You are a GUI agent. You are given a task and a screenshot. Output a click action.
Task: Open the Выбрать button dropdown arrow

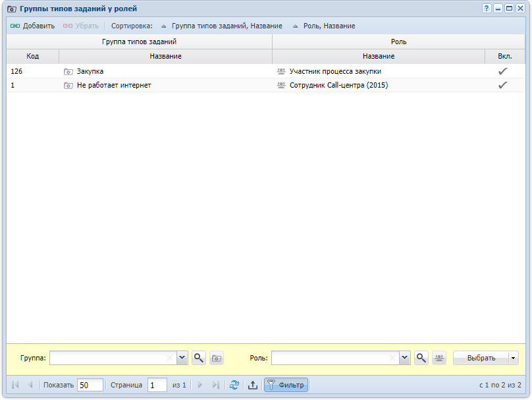click(x=514, y=358)
